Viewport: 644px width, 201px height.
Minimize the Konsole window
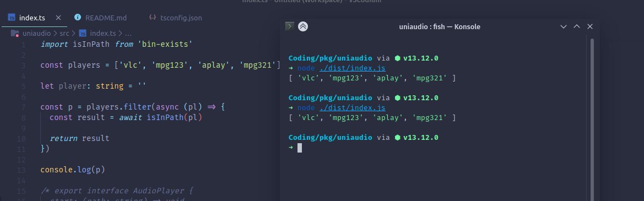pyautogui.click(x=564, y=26)
